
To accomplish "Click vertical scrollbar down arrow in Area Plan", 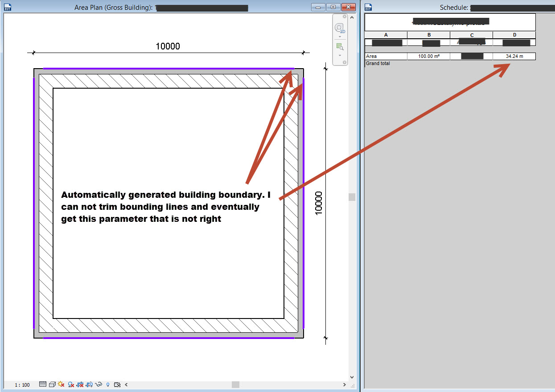I will (352, 377).
